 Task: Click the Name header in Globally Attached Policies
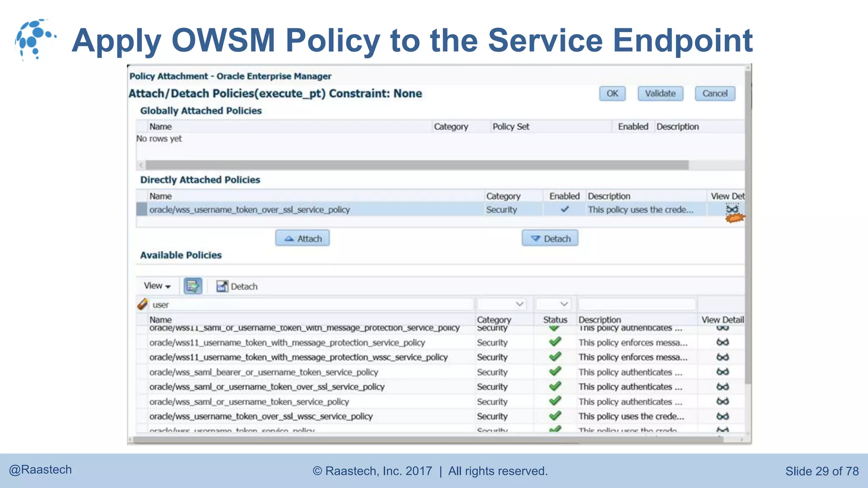[160, 127]
